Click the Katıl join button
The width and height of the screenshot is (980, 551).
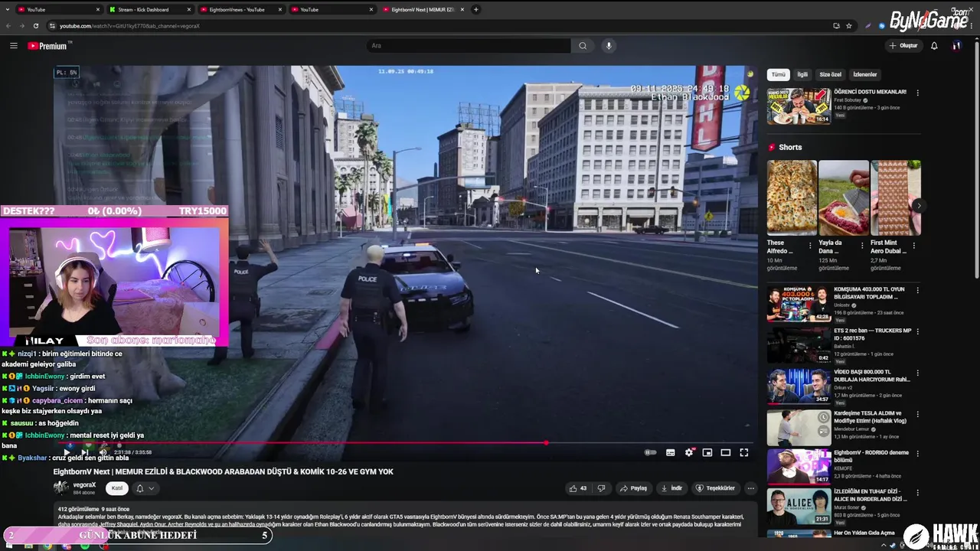117,488
